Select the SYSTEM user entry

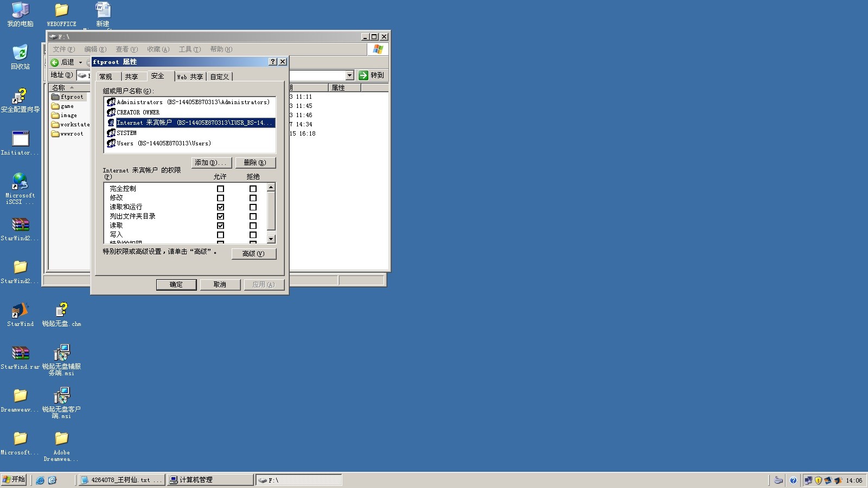click(x=126, y=133)
